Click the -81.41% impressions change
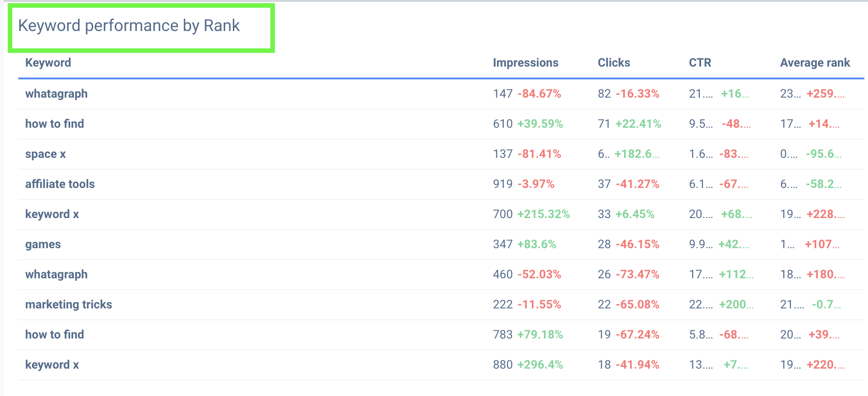The image size is (868, 396). 539,154
